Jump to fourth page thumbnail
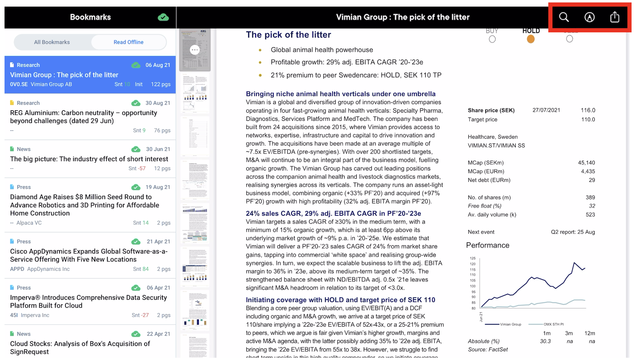This screenshot has width=634, height=364. coord(195,180)
